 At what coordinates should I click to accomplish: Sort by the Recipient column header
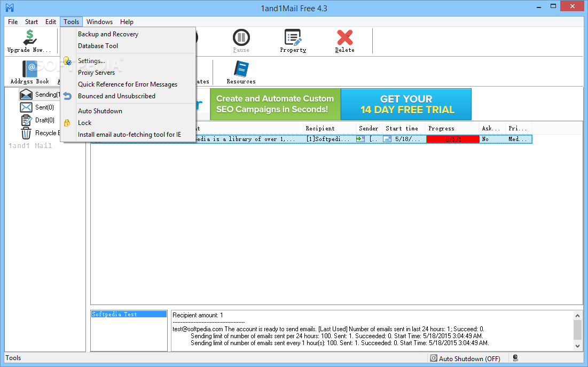click(329, 128)
